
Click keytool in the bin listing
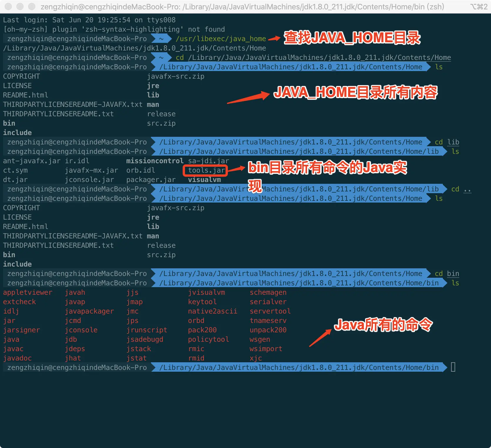point(202,302)
